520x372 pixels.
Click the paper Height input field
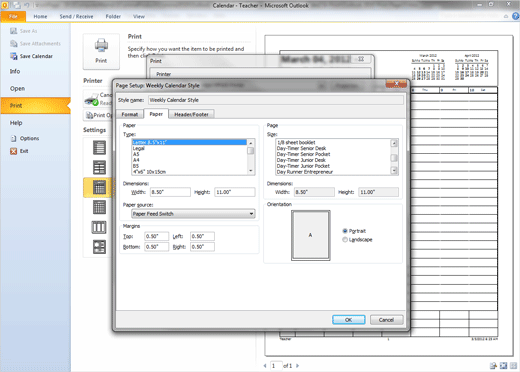[235, 192]
